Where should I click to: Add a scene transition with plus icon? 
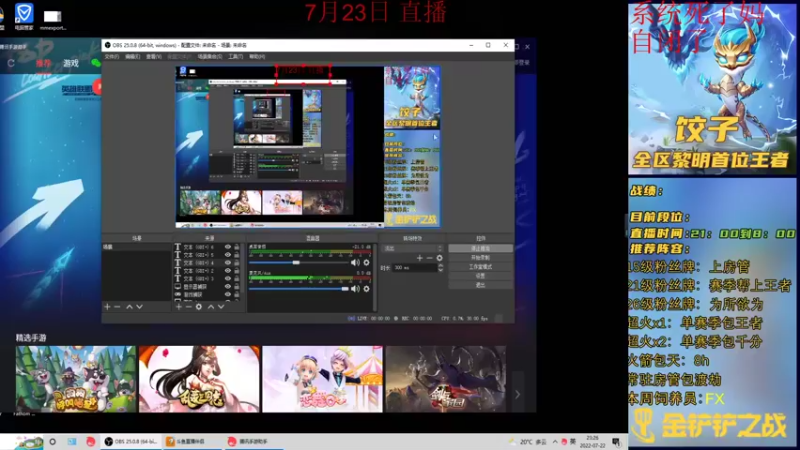click(419, 258)
